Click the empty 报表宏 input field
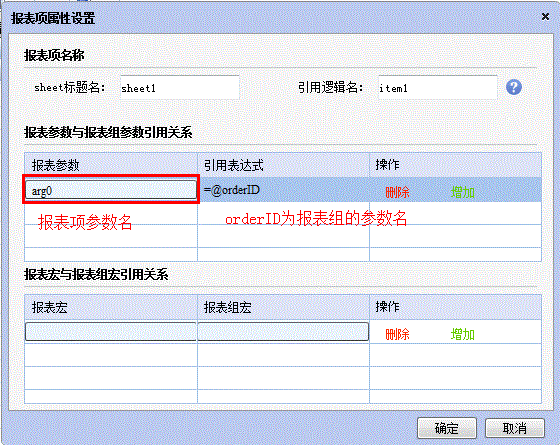 (111, 331)
